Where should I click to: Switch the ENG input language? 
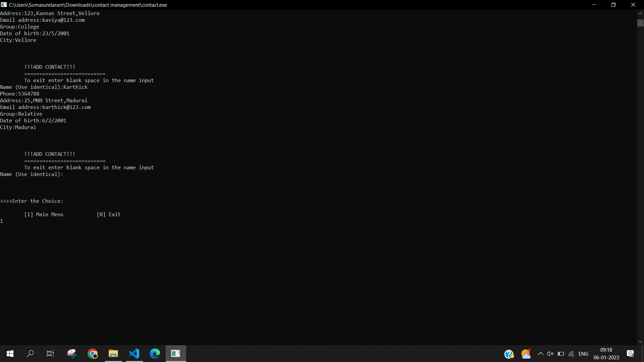pyautogui.click(x=583, y=354)
